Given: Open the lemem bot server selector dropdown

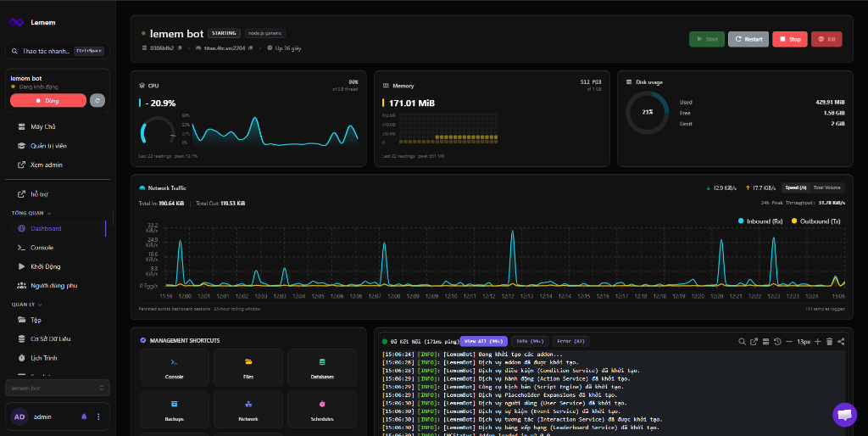Looking at the screenshot, I should pyautogui.click(x=58, y=388).
